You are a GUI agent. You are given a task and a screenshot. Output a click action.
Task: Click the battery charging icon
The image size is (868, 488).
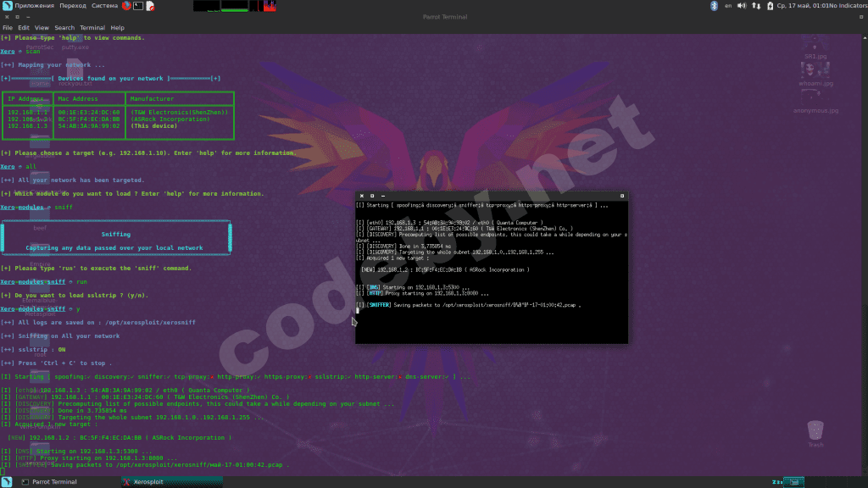pyautogui.click(x=770, y=6)
